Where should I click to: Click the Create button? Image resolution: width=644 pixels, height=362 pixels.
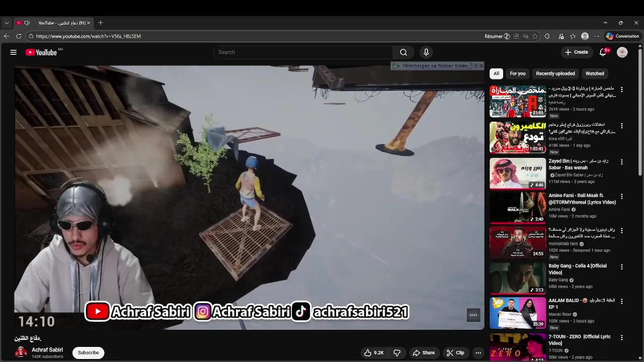tap(576, 52)
